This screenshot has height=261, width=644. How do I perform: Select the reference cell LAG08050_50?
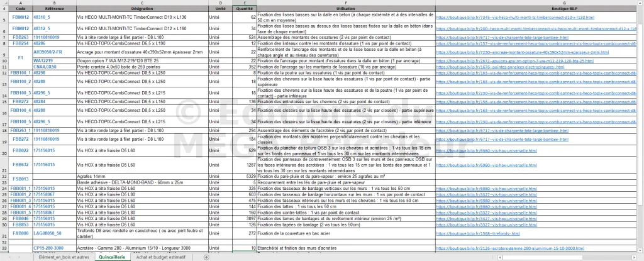click(48, 233)
